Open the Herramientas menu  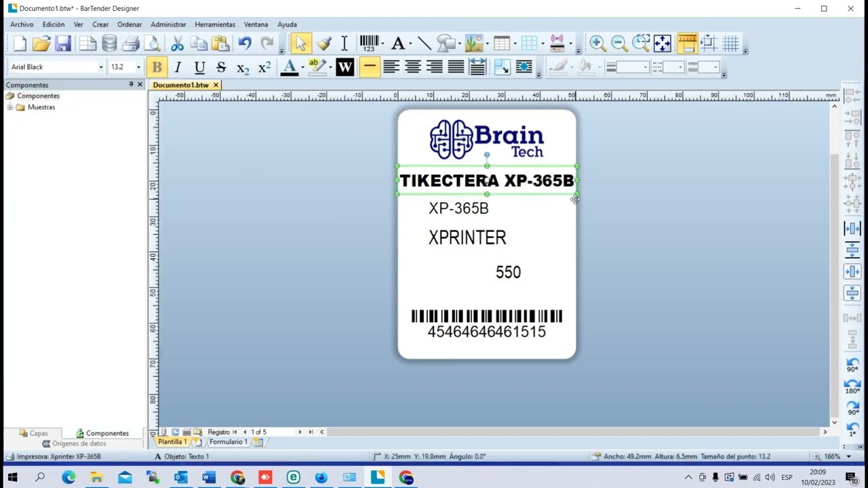click(215, 24)
